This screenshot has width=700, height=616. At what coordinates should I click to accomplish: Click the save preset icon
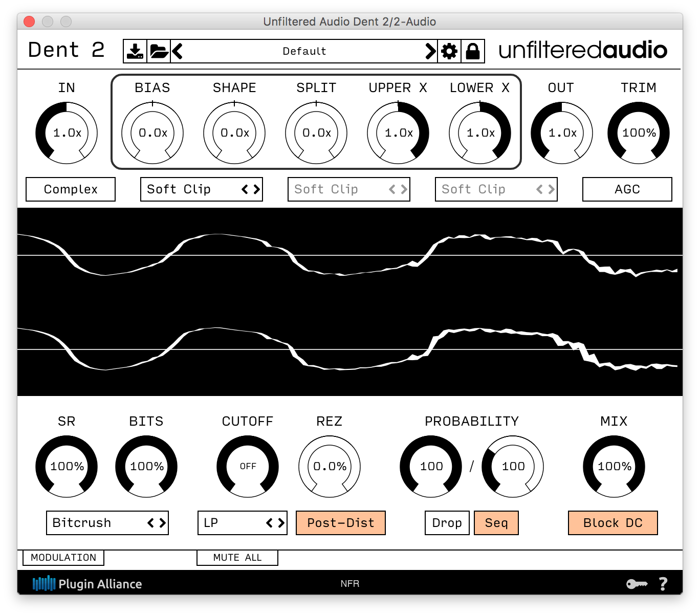(135, 51)
